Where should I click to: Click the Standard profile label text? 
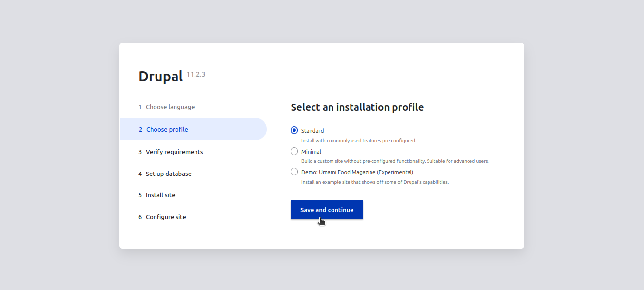[312, 130]
